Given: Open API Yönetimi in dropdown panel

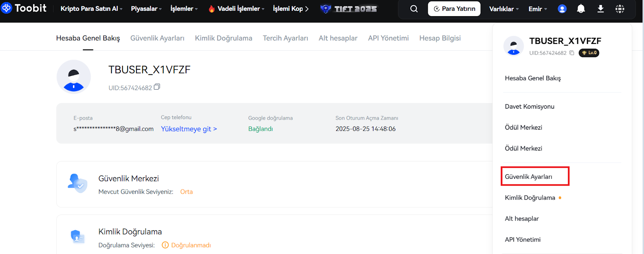Looking at the screenshot, I should pos(523,240).
